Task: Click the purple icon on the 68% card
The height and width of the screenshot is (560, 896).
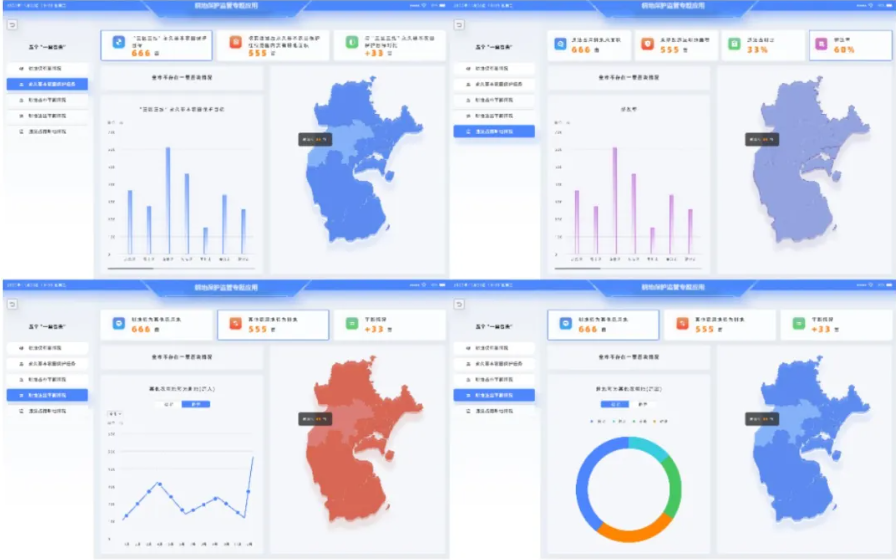Action: tap(822, 45)
